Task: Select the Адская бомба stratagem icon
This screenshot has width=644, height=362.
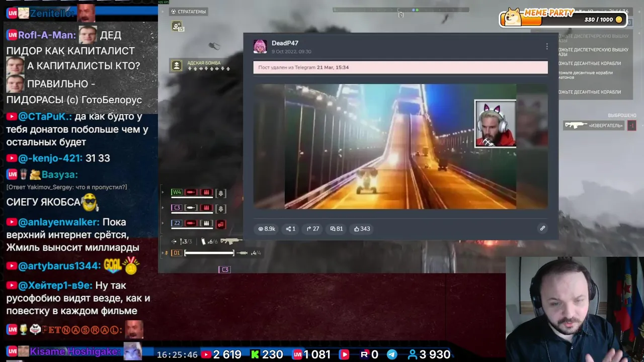Action: [x=176, y=65]
